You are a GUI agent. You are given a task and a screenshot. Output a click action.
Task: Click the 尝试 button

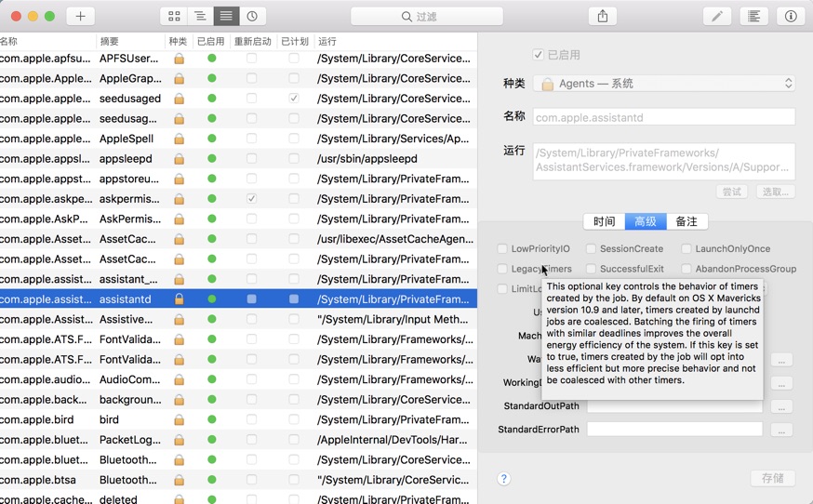(731, 192)
